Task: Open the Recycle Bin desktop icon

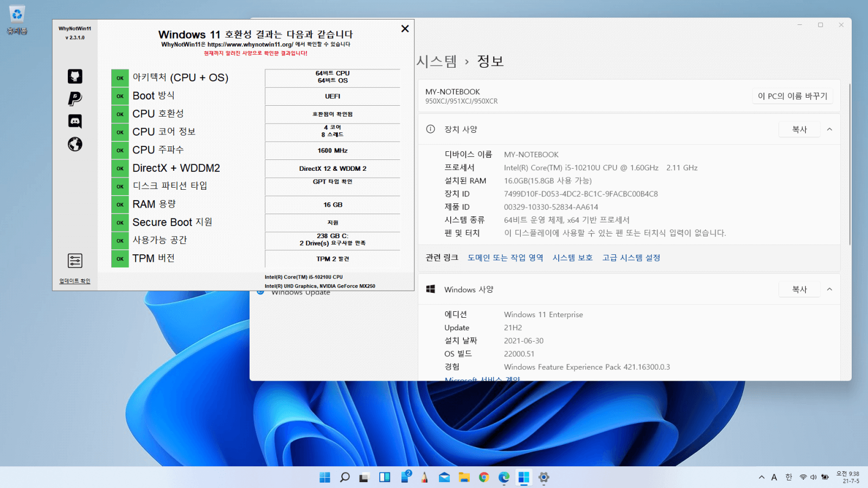Action: click(17, 20)
